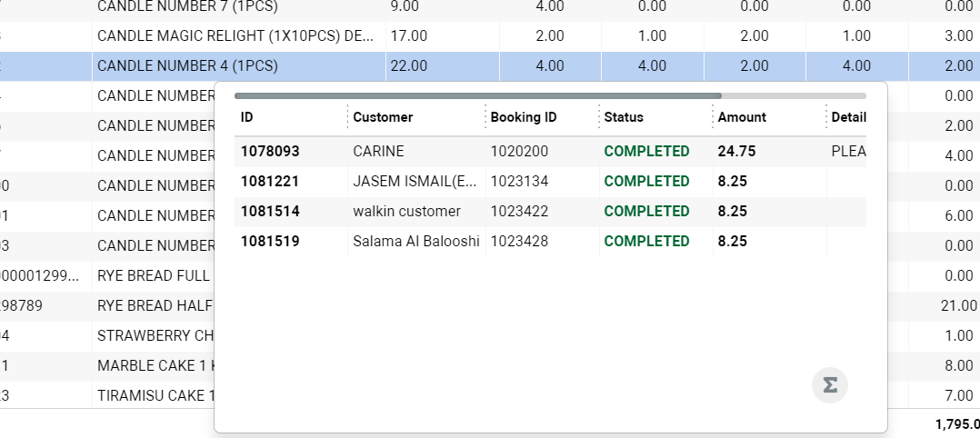
Task: Sort by the Status column header
Action: (x=624, y=117)
